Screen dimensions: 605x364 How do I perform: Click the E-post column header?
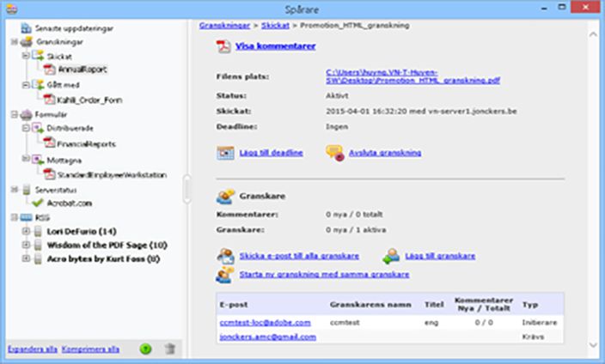(x=234, y=305)
